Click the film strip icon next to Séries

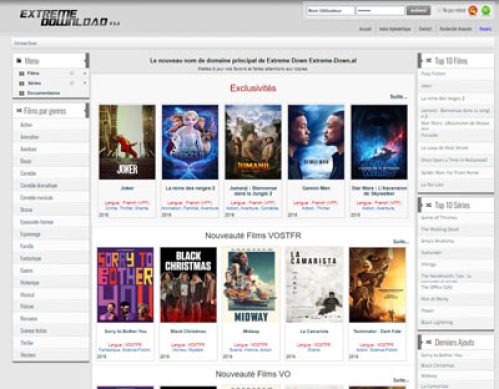[22, 83]
